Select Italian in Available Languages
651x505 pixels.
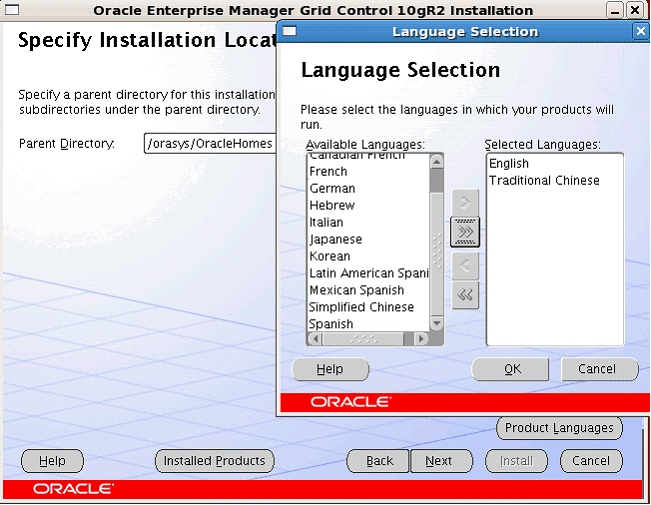(x=369, y=222)
